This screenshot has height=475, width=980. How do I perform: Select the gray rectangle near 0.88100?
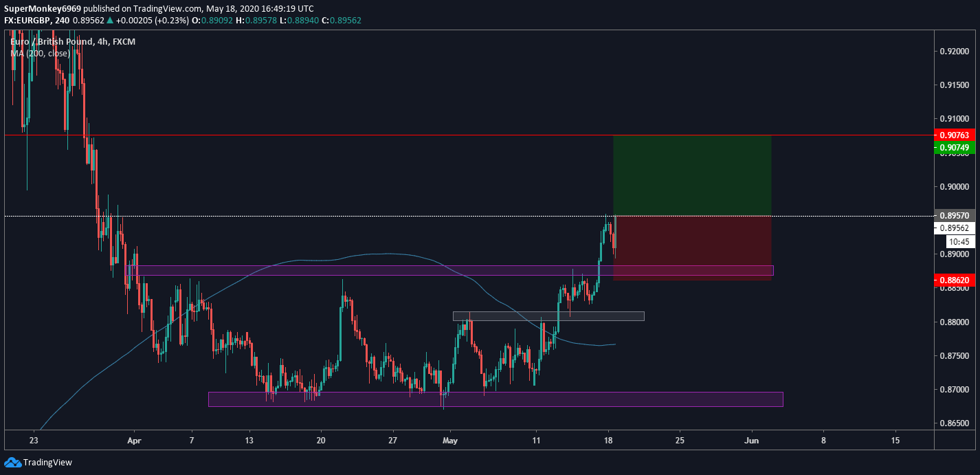coord(548,316)
